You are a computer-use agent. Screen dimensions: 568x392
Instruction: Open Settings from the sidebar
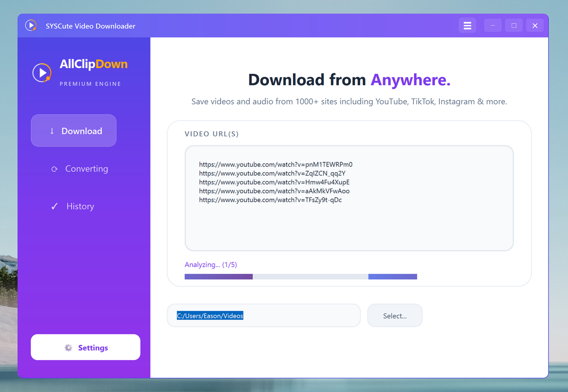pos(85,347)
